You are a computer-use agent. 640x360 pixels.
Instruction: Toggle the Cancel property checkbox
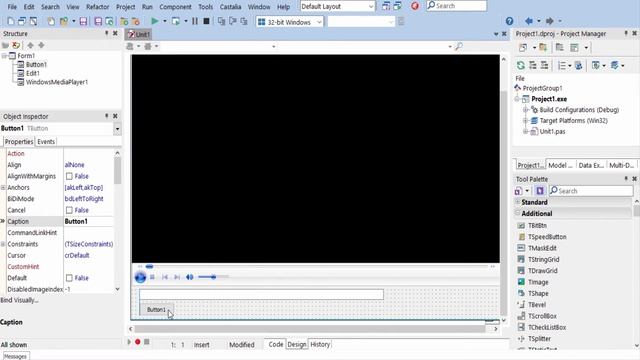[69, 210]
